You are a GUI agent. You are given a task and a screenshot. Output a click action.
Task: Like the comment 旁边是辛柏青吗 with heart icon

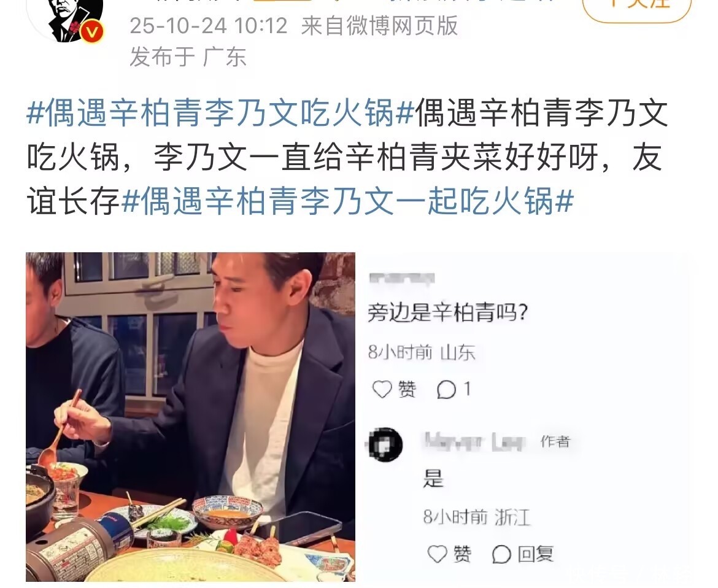(382, 390)
